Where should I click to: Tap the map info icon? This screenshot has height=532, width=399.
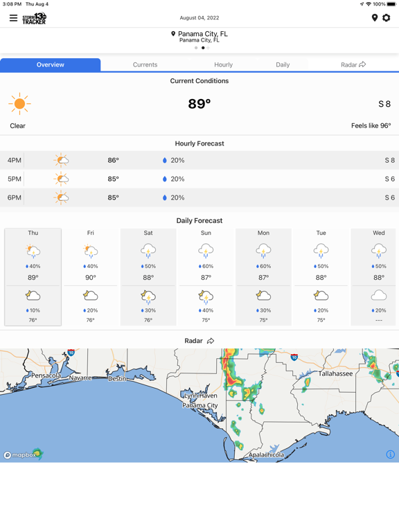click(x=391, y=454)
